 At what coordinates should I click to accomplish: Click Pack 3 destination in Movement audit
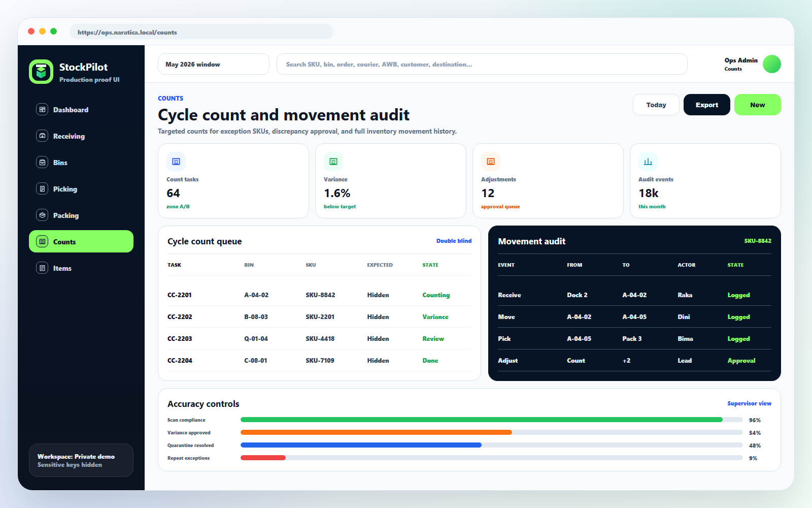632,339
